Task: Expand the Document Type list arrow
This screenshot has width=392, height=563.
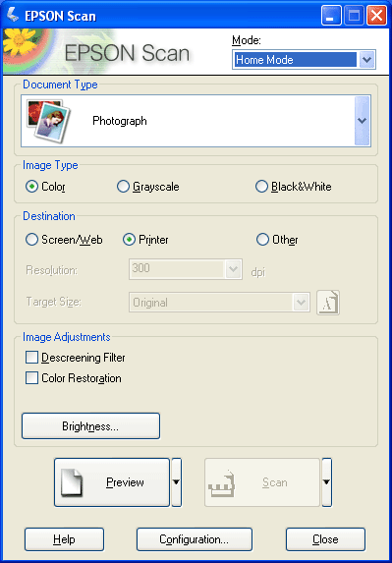Action: (363, 121)
